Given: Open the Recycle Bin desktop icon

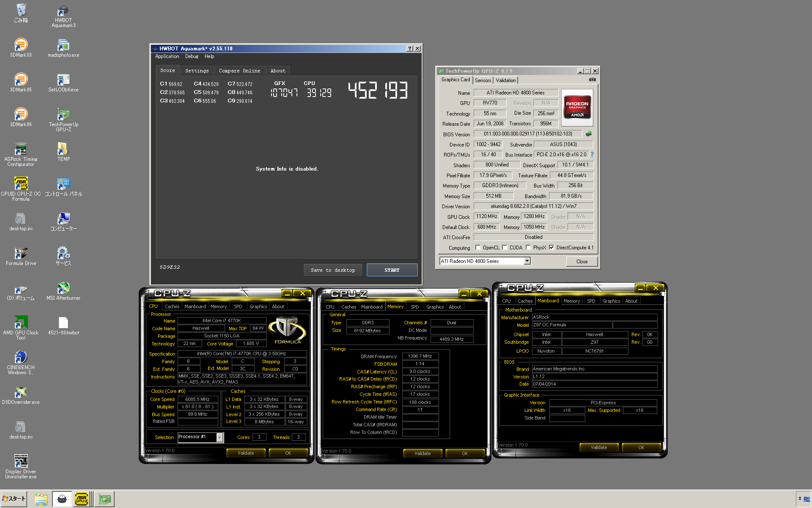Looking at the screenshot, I should point(21,13).
